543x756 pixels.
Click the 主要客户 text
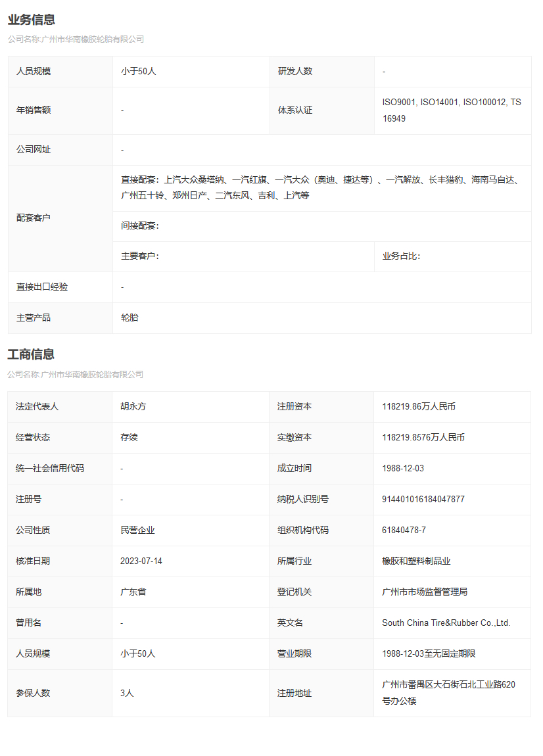point(140,256)
